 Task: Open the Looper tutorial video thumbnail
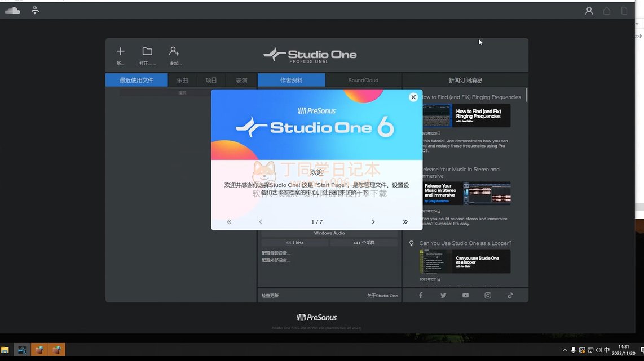click(465, 262)
